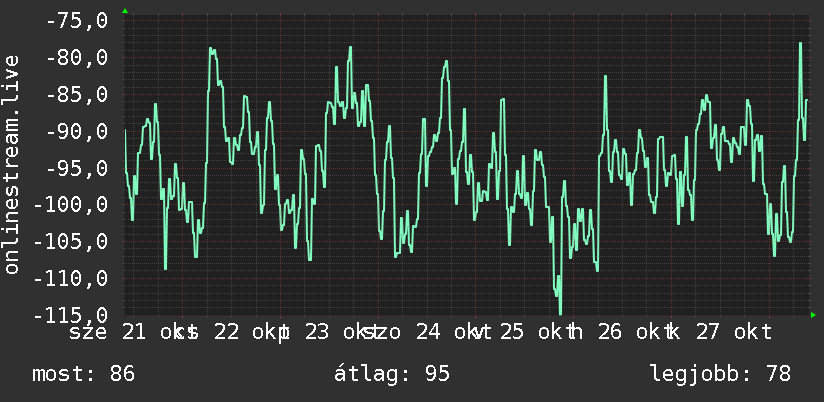Click the '27 okt' date label
Viewport: 824px width, 402px height.
pyautogui.click(x=734, y=332)
